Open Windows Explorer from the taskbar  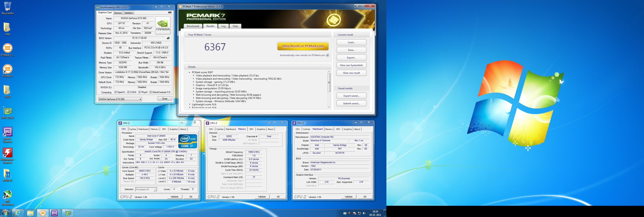pyautogui.click(x=30, y=213)
